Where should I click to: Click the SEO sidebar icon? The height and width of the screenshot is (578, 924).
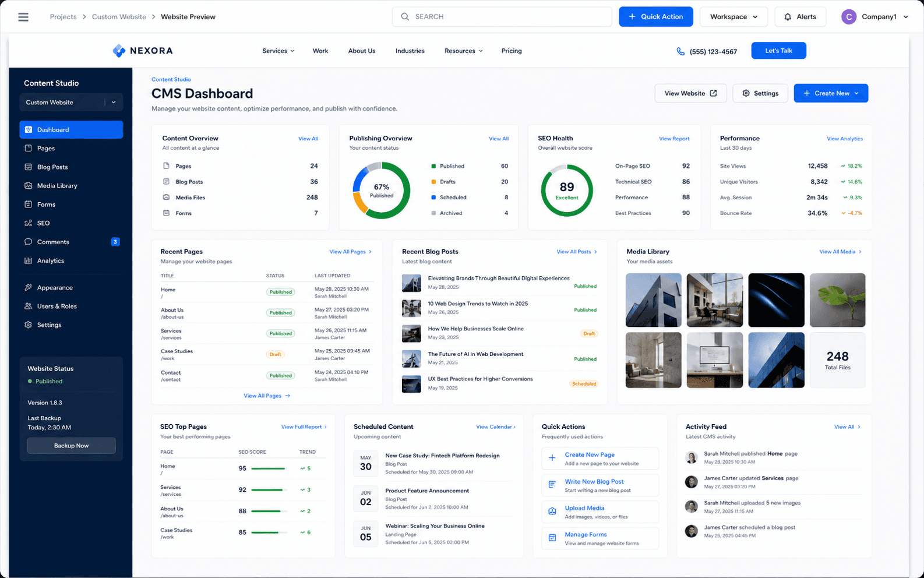[28, 223]
